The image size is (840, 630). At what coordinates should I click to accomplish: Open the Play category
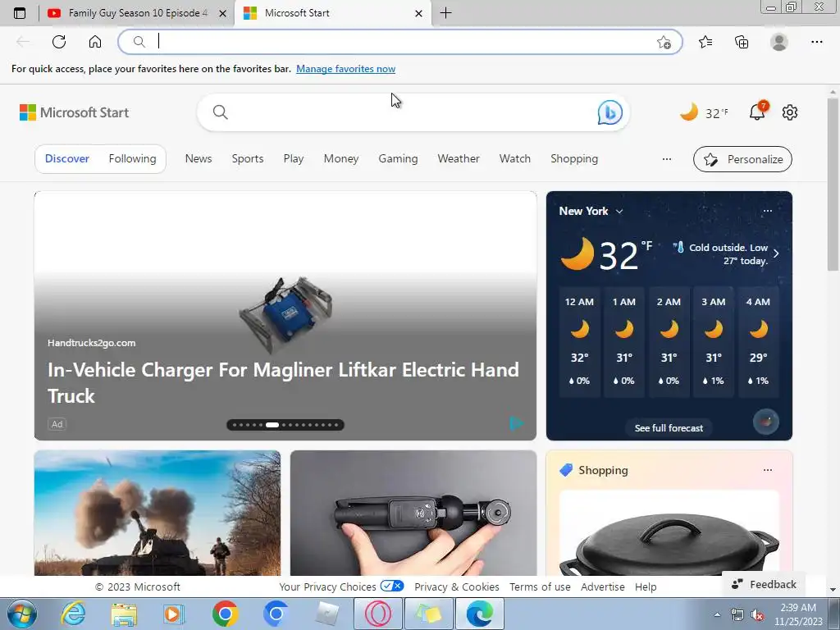294,158
